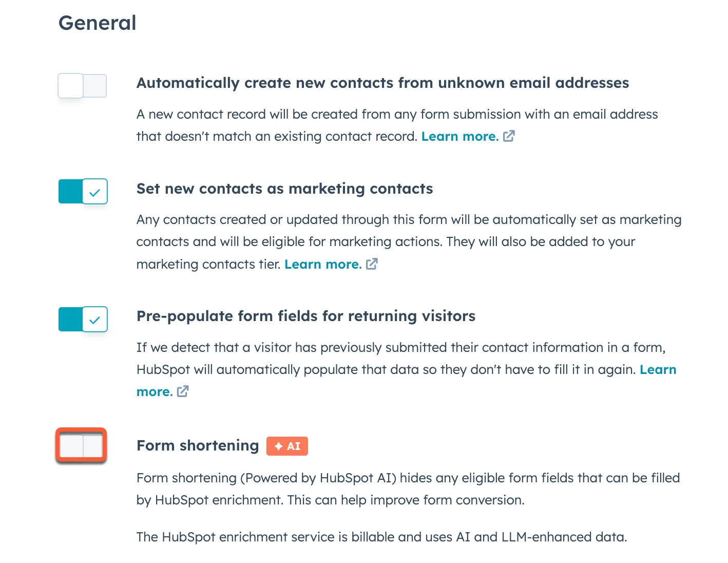Click 'Pre-populate form fields for returning visitors' heading
The height and width of the screenshot is (563, 728).
[306, 316]
